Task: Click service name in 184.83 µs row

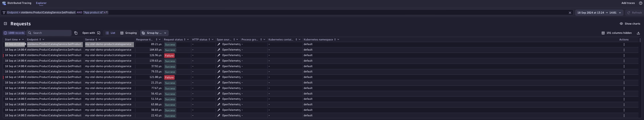Action: [108, 50]
